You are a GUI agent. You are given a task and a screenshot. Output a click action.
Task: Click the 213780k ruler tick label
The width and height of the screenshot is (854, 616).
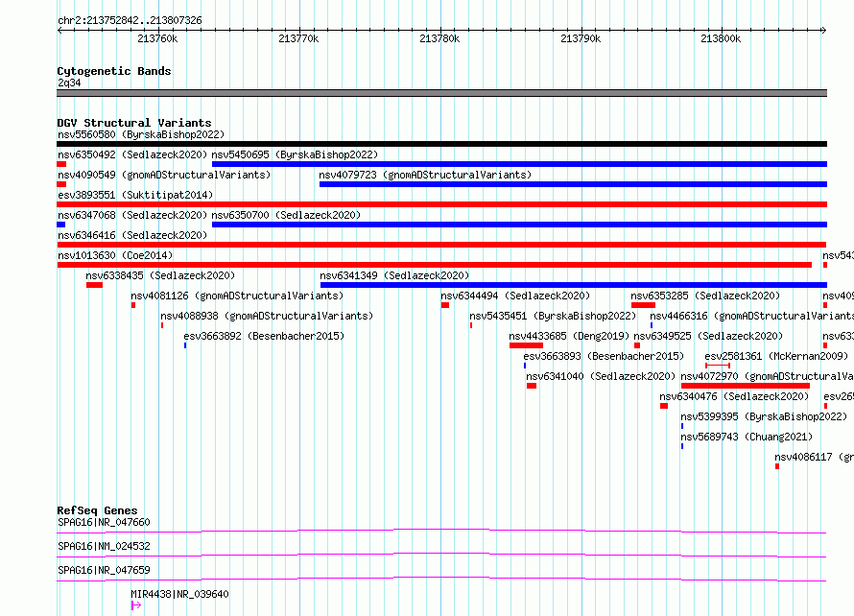(439, 38)
